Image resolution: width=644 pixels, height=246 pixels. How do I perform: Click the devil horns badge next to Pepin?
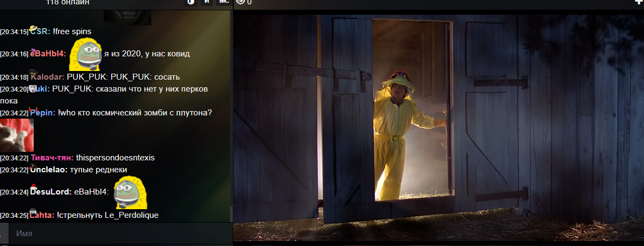[x=33, y=109]
